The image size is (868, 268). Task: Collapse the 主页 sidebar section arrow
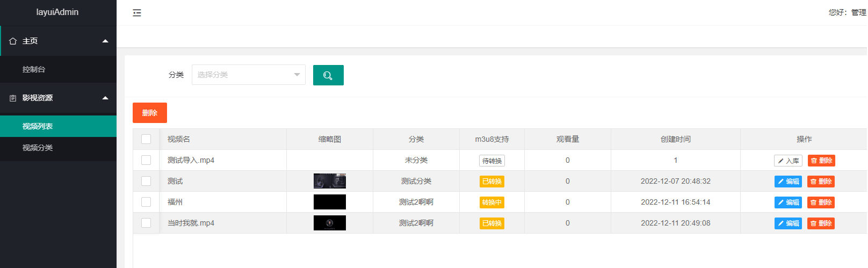(x=105, y=41)
